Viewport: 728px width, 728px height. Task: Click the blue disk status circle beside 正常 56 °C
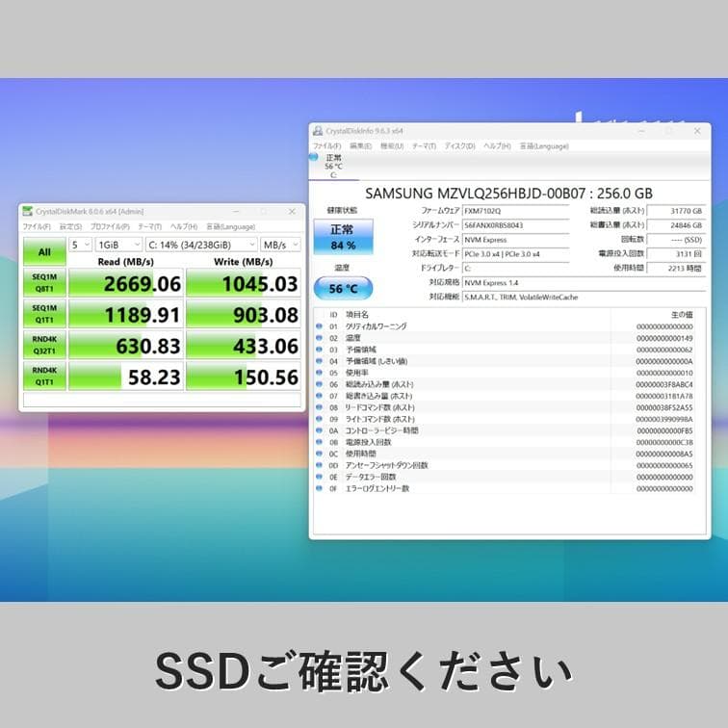pyautogui.click(x=314, y=157)
